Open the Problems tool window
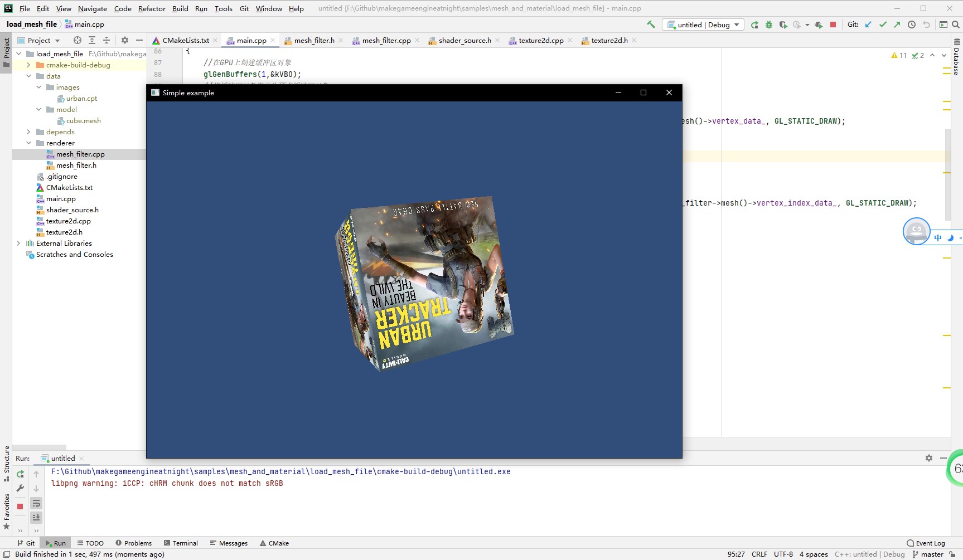 [134, 543]
